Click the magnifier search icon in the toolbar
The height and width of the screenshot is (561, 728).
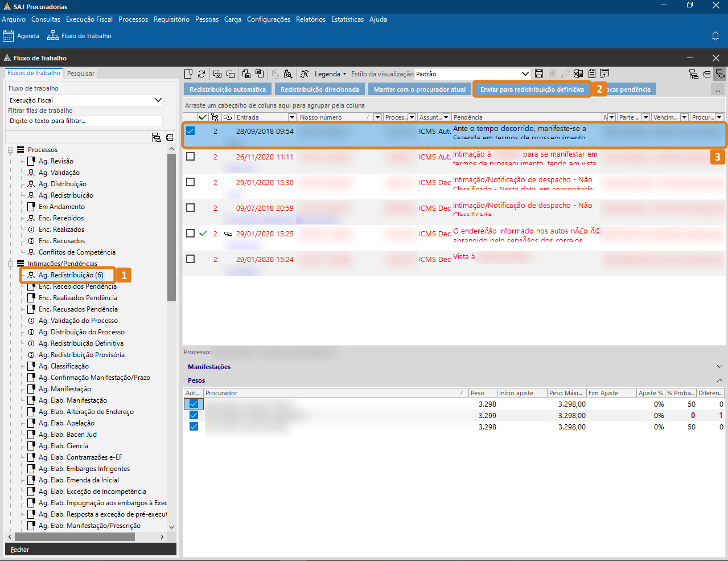click(288, 74)
